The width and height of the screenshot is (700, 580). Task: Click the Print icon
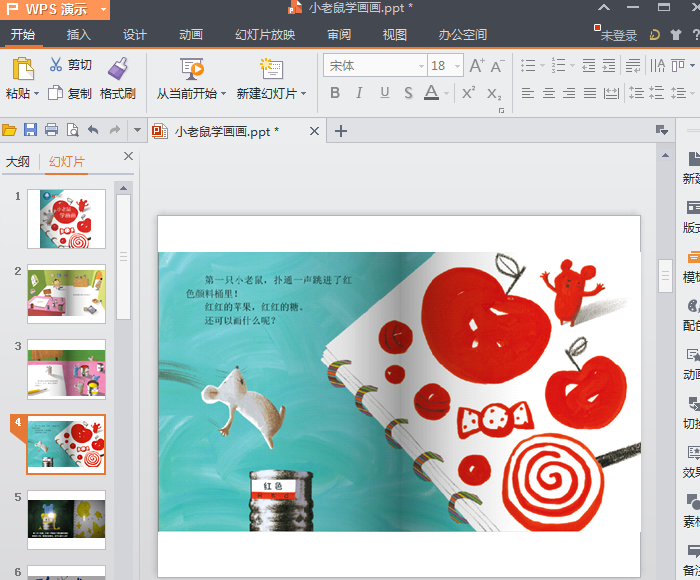[51, 130]
